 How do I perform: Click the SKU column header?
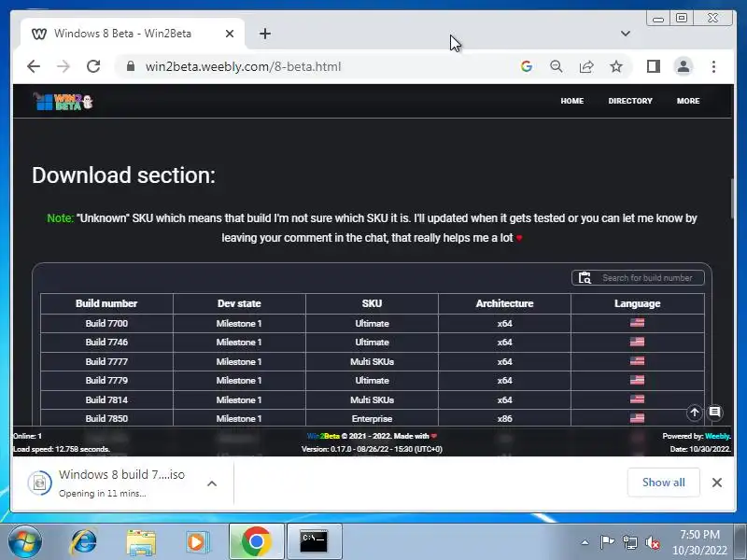[x=372, y=303]
